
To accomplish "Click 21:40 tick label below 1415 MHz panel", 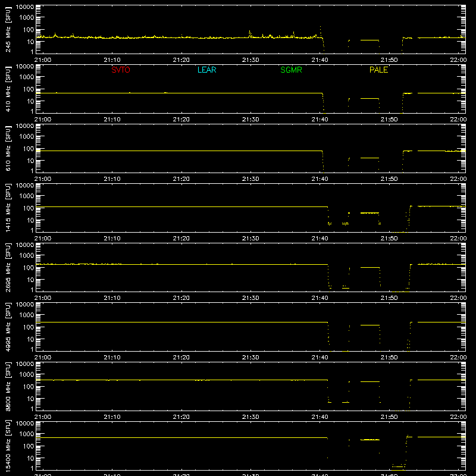I will point(320,239).
